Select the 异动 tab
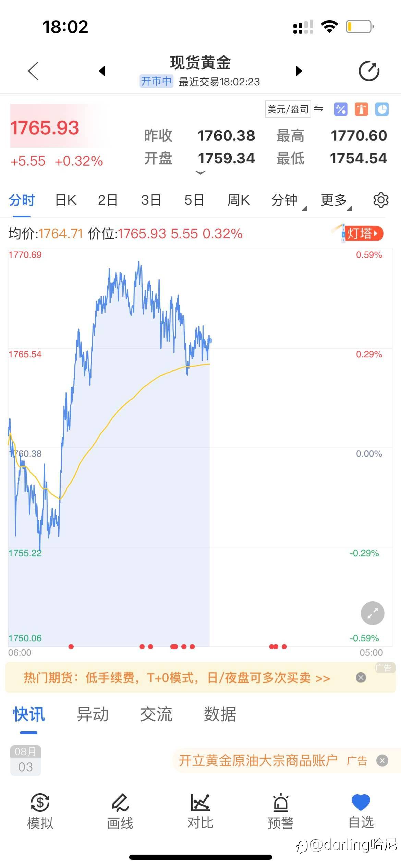401x868 pixels. 93,714
